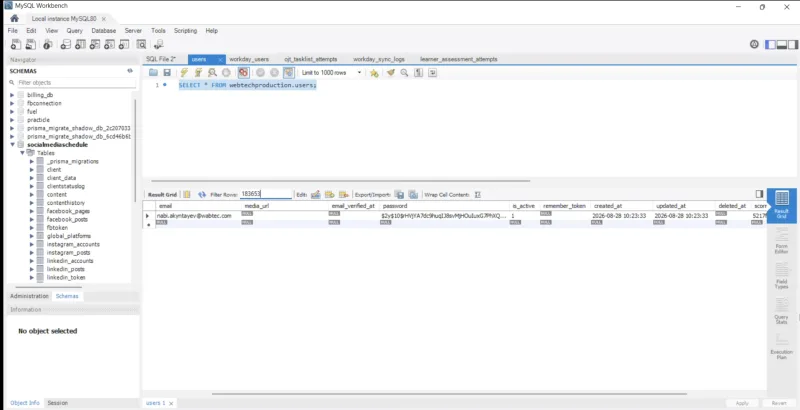Click the broom icon in query toolbar
This screenshot has width=800, height=410.
[391, 73]
